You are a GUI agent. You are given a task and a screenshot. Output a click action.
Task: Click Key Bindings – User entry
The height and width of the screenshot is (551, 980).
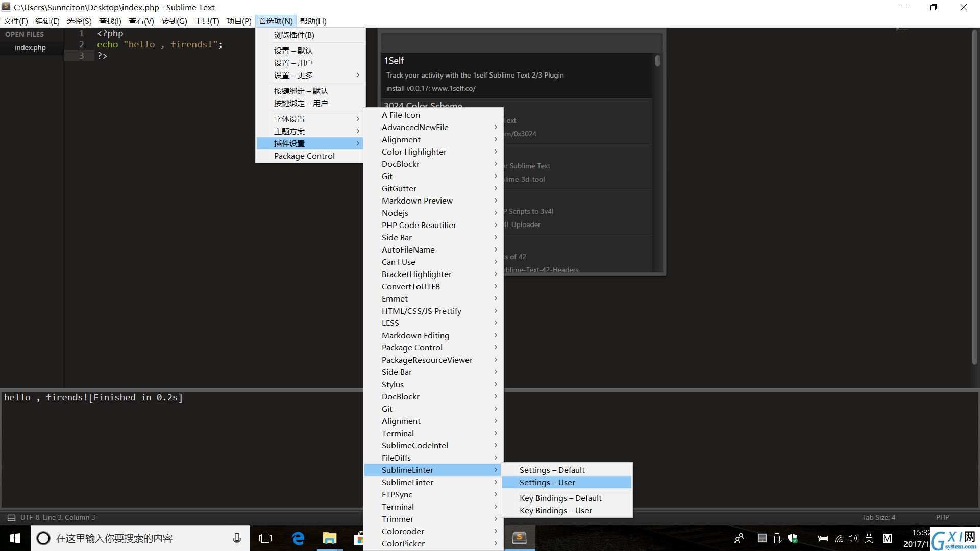click(x=567, y=510)
